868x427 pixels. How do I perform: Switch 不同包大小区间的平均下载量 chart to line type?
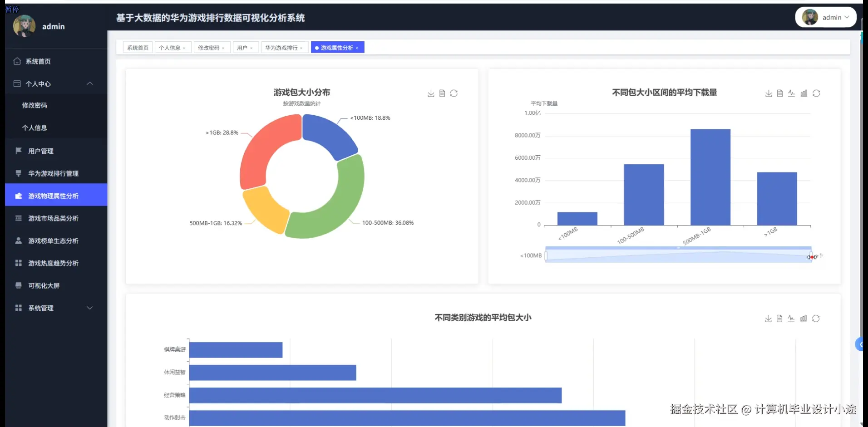(792, 93)
